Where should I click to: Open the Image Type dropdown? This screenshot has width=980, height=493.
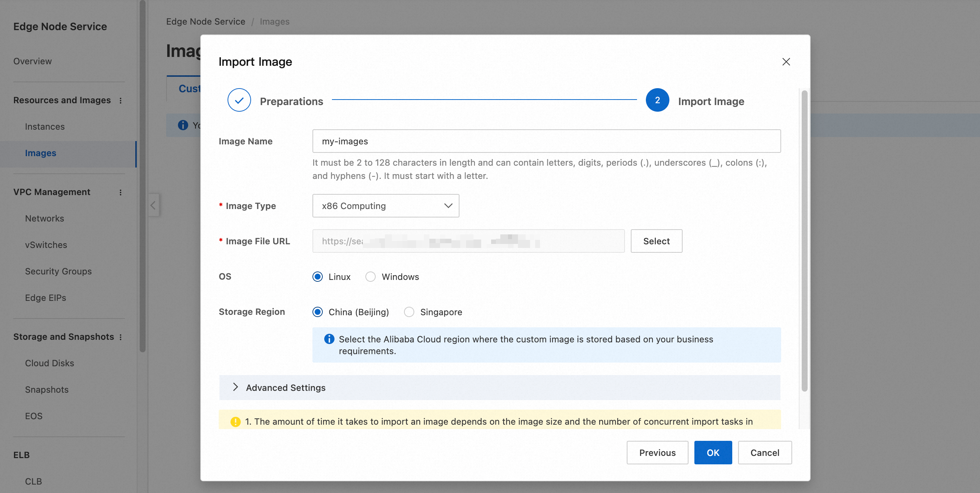[x=385, y=206]
